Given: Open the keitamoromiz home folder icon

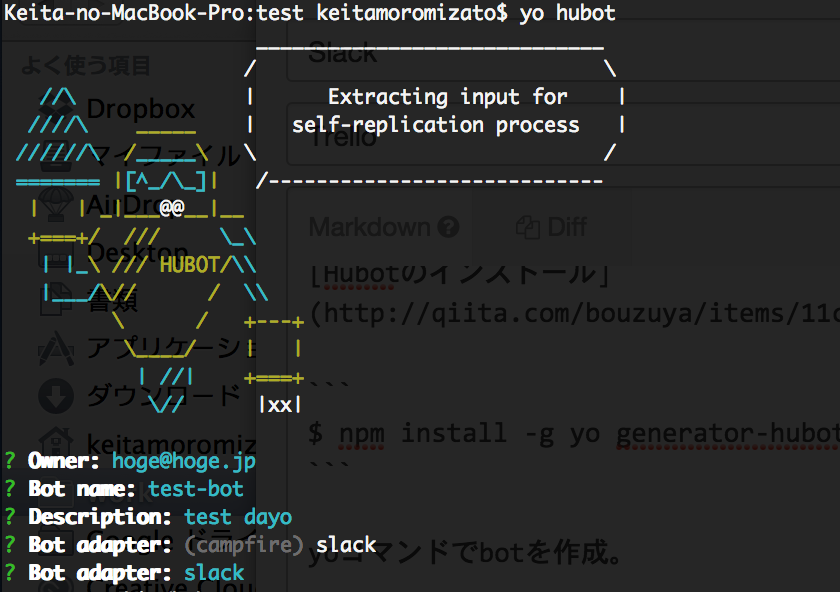Looking at the screenshot, I should click(x=57, y=440).
